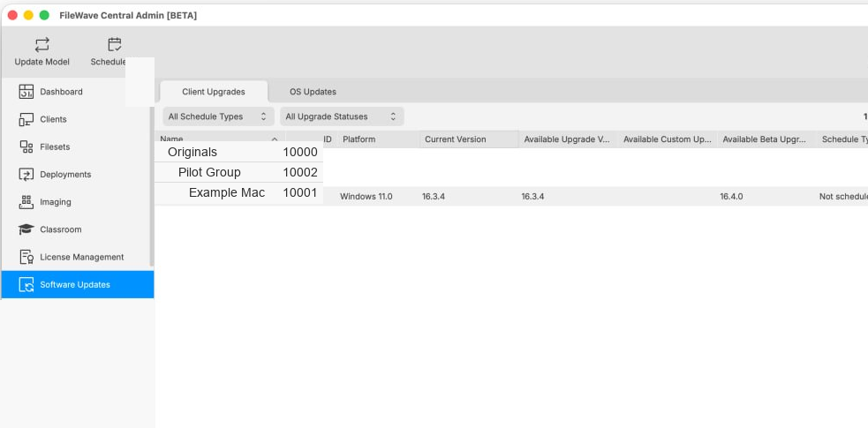Click the Not scheduled cell
This screenshot has width=868, height=428.
[843, 196]
